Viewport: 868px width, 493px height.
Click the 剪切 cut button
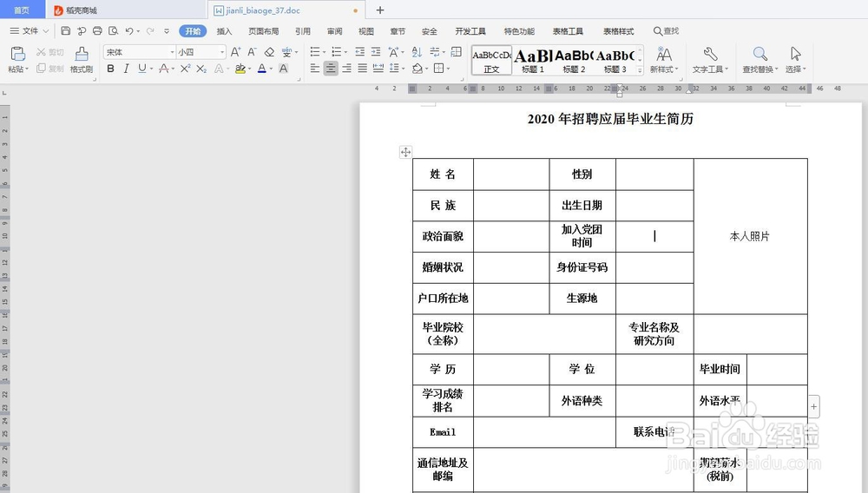point(49,52)
